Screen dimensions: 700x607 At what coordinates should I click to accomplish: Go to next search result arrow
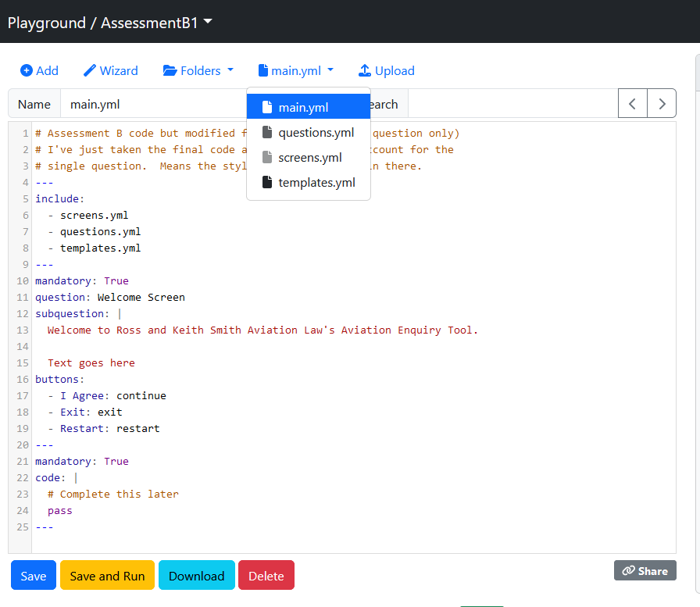pyautogui.click(x=662, y=104)
